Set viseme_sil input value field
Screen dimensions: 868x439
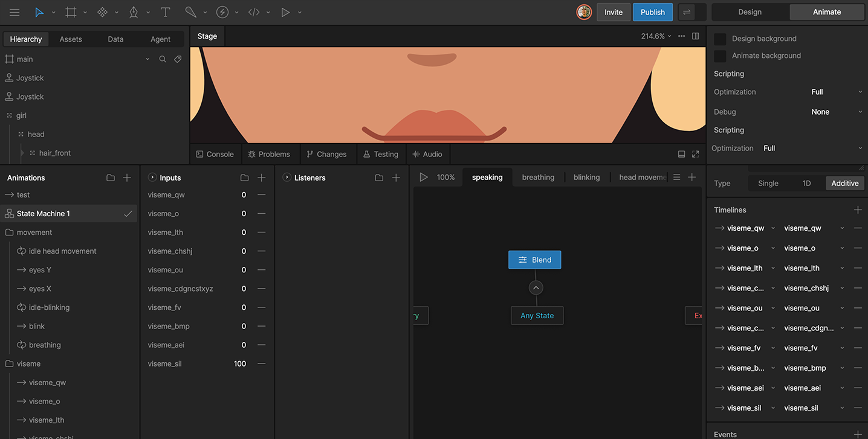(239, 364)
